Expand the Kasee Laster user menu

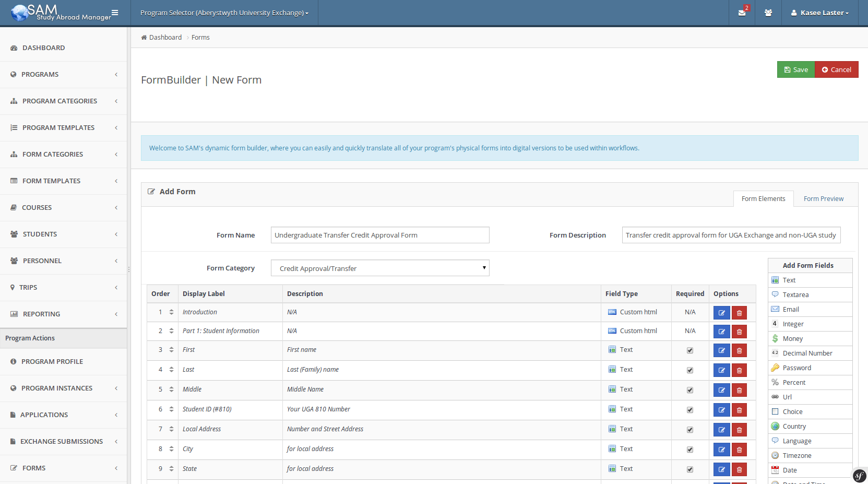819,13
